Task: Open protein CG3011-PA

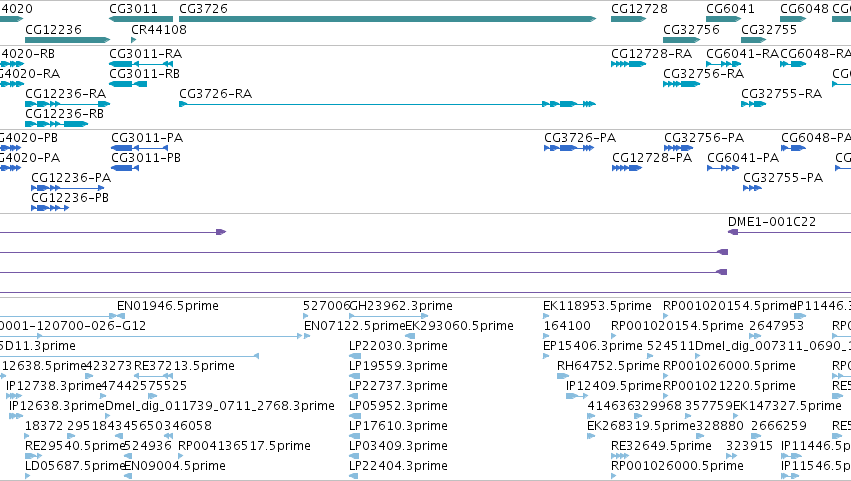Action: tap(147, 138)
